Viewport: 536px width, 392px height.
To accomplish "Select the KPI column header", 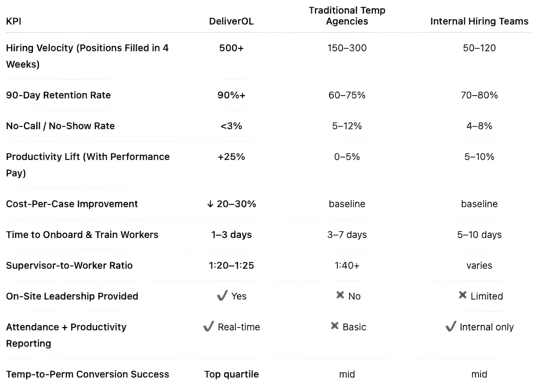I will pyautogui.click(x=14, y=21).
